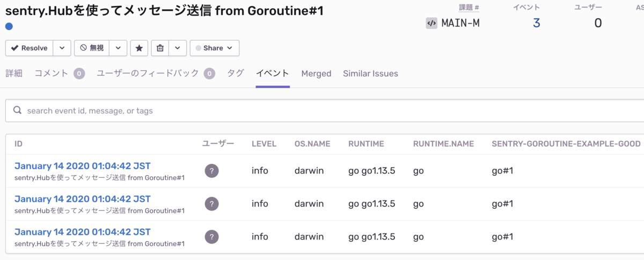The width and height of the screenshot is (644, 260).
Task: Click the Resolve button
Action: pyautogui.click(x=29, y=48)
